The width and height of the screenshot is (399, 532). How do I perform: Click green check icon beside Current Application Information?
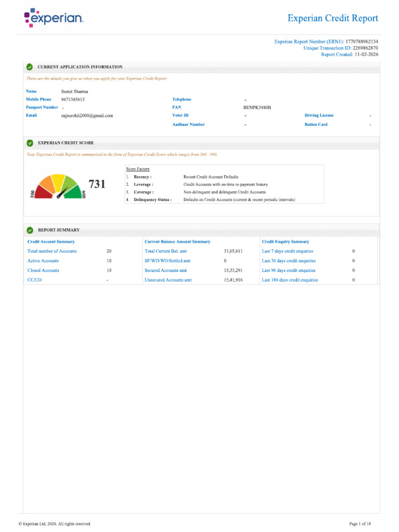(x=30, y=67)
